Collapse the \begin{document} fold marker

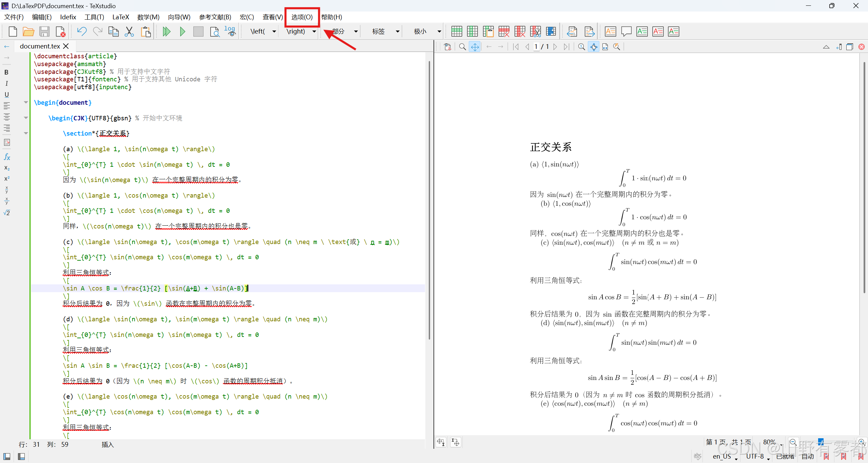26,102
